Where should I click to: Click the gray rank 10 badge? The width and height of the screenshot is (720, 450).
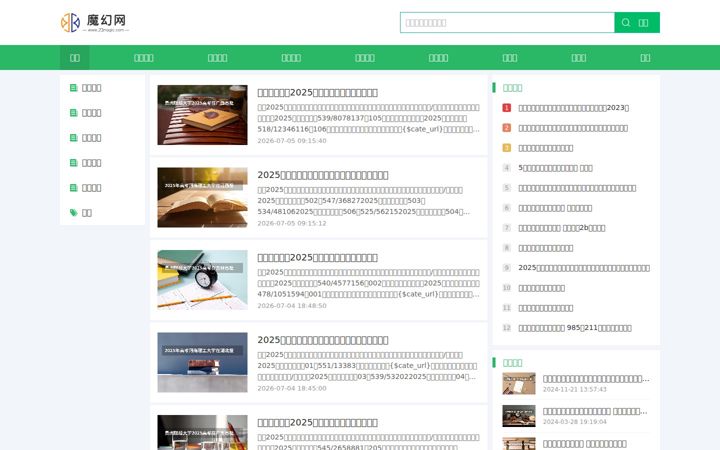click(x=506, y=288)
